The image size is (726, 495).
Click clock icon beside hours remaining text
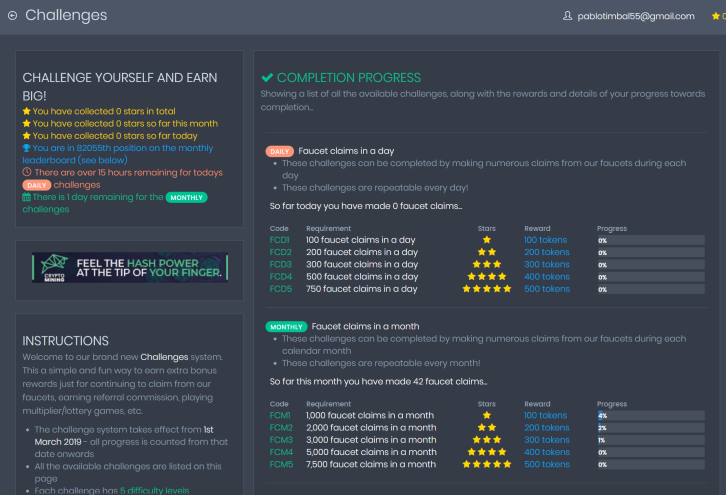(27, 172)
